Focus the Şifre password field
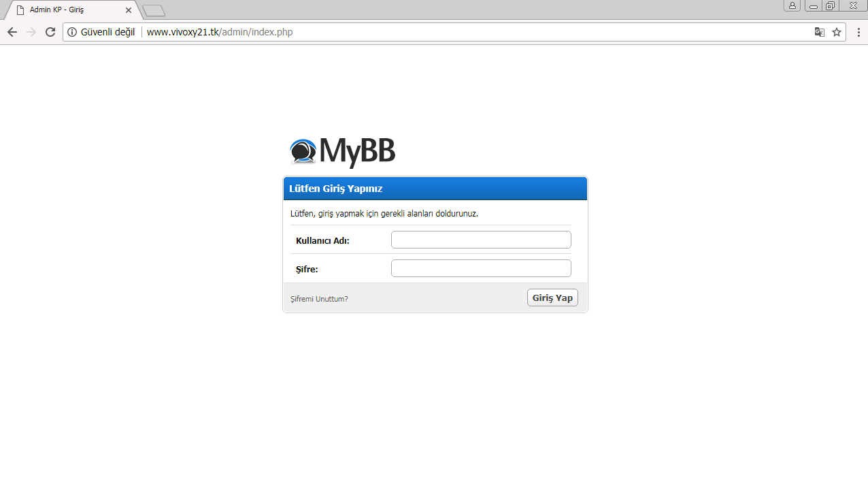868x480 pixels. click(x=481, y=268)
